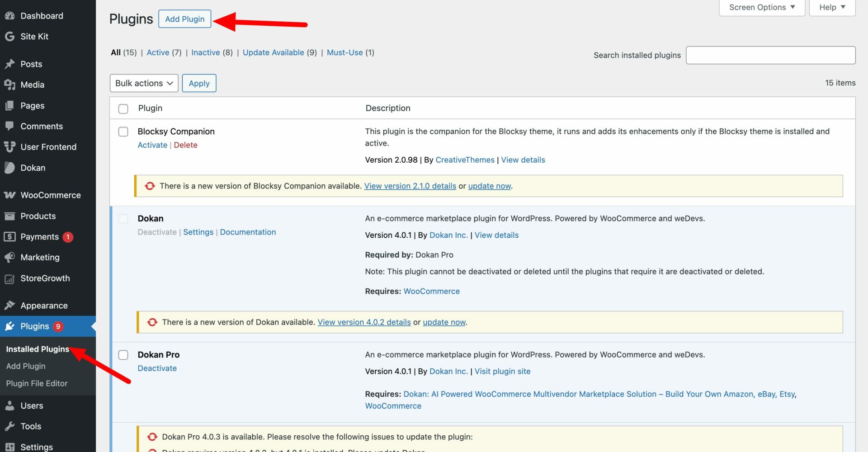The image size is (868, 452).
Task: Expand the Screen Options panel
Action: point(762,7)
